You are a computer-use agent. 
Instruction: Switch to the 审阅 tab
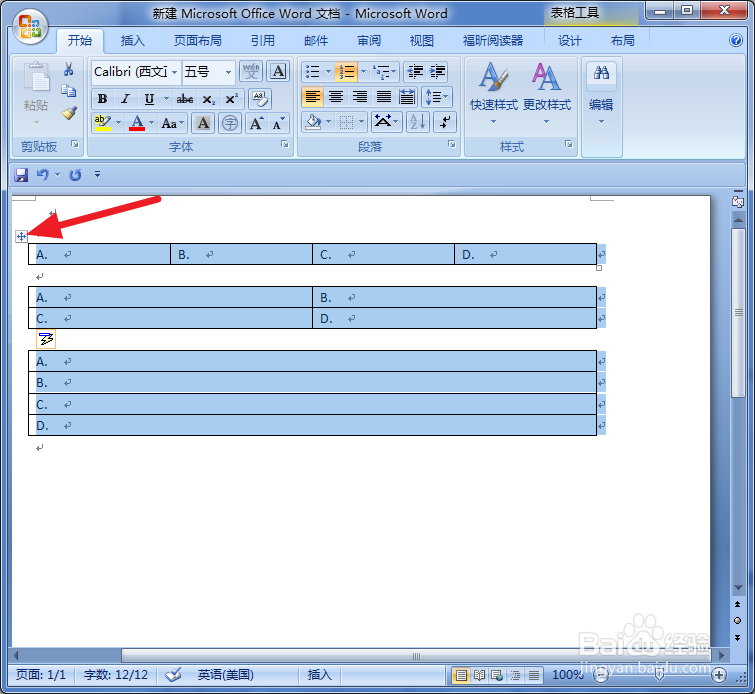(x=369, y=40)
